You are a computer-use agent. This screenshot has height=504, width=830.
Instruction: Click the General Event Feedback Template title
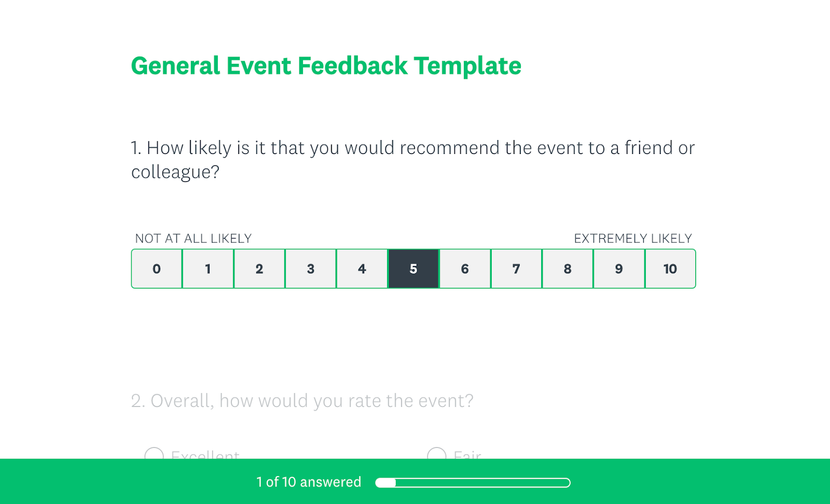coord(326,66)
